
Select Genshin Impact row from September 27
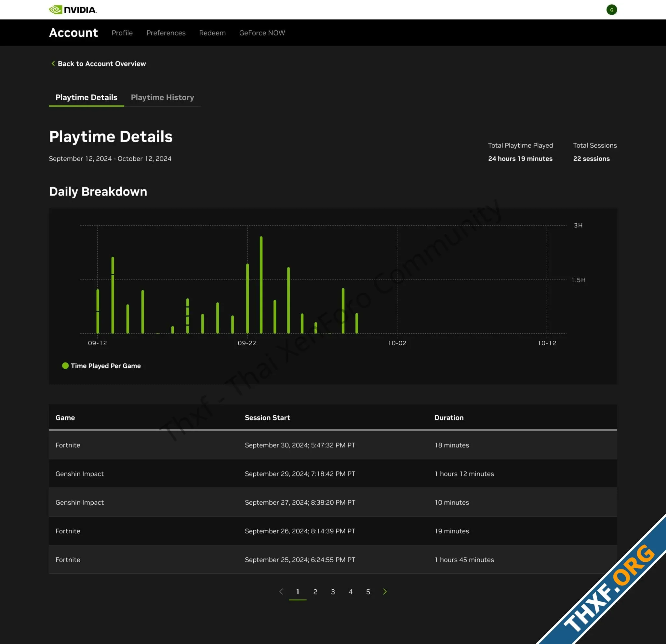(333, 502)
